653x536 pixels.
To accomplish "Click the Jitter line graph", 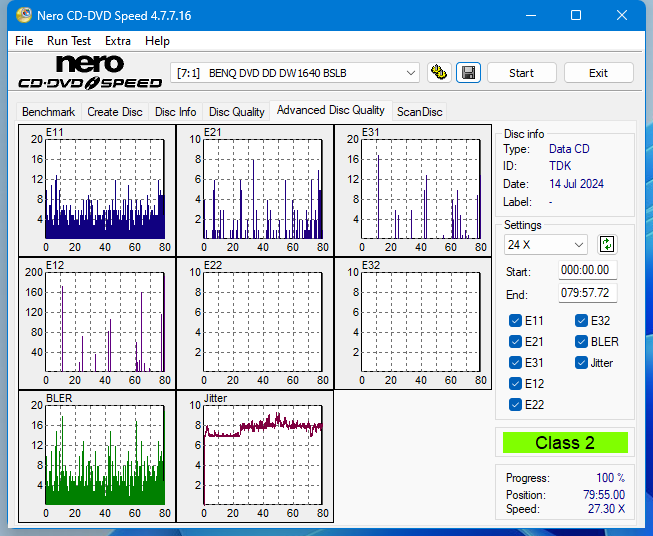I will [x=255, y=456].
